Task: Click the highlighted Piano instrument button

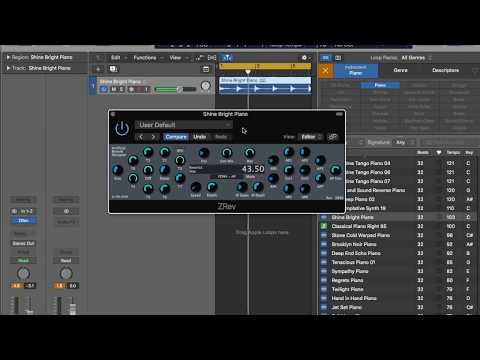Action: click(x=380, y=85)
